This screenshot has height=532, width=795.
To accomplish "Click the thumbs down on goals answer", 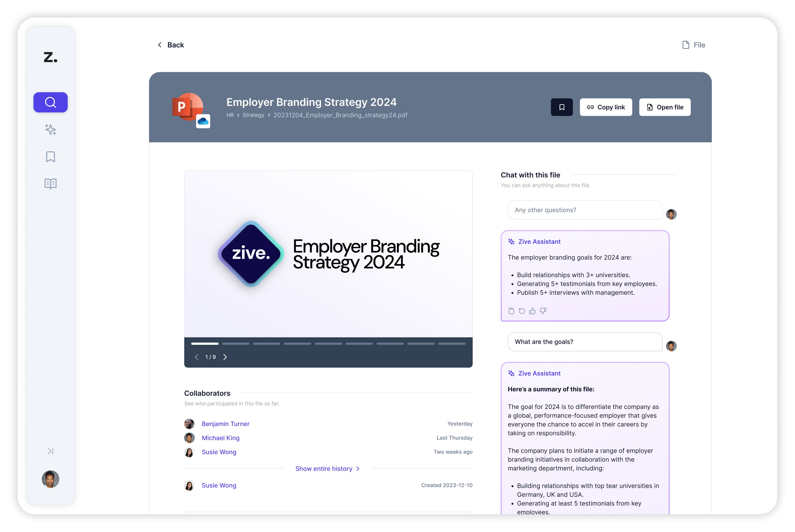I will (x=543, y=311).
